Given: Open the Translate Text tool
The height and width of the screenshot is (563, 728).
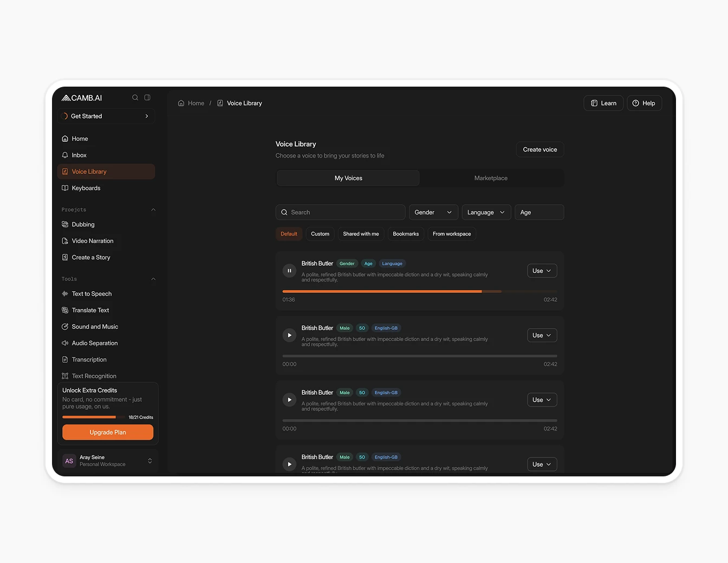Looking at the screenshot, I should (x=90, y=310).
